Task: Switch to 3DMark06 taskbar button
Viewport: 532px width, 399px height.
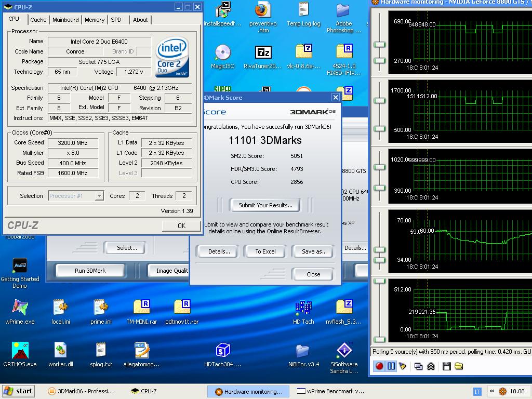Action: click(82, 391)
